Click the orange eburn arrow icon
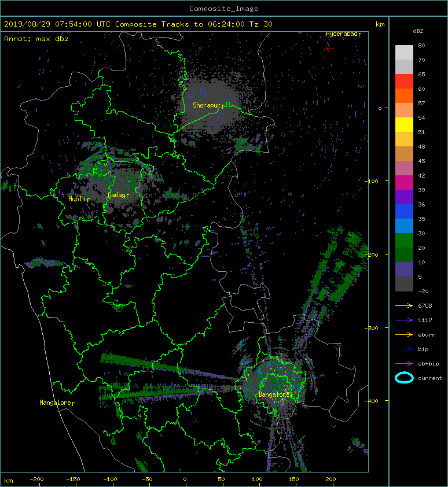This screenshot has width=448, height=487. pyautogui.click(x=404, y=334)
